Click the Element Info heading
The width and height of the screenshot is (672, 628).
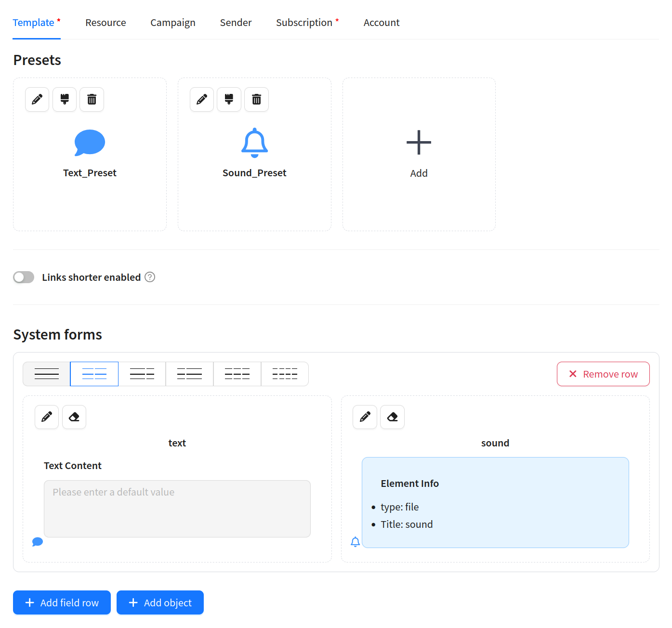coord(409,484)
